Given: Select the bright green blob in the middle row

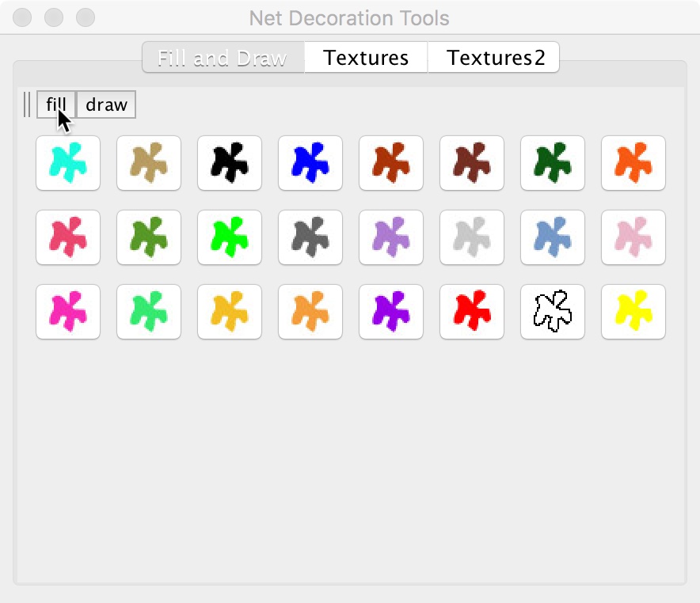Looking at the screenshot, I should (230, 237).
